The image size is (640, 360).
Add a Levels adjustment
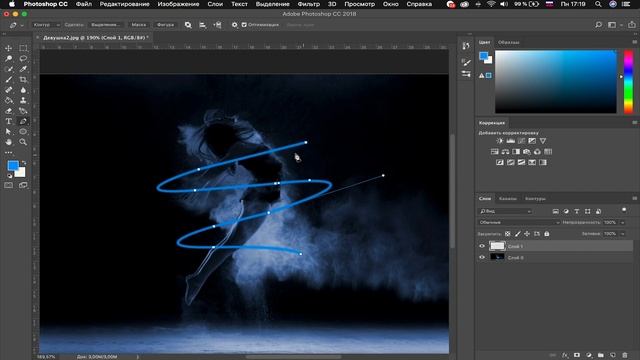coord(511,141)
